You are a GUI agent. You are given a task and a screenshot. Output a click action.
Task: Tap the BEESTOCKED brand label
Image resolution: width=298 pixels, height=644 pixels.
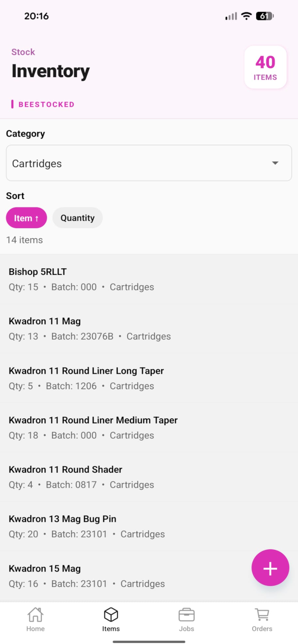tap(46, 104)
